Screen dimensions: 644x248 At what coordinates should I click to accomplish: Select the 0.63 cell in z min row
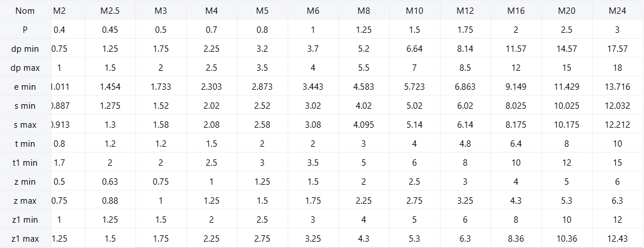click(x=110, y=181)
